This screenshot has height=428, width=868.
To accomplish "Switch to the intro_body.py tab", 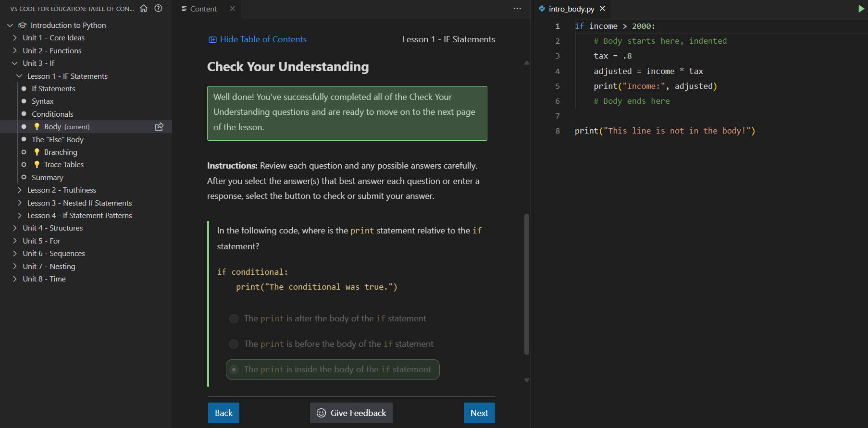I will click(x=571, y=9).
